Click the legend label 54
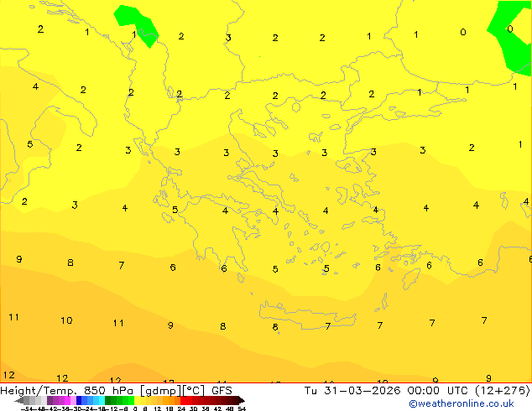532x411 pixels. click(242, 408)
